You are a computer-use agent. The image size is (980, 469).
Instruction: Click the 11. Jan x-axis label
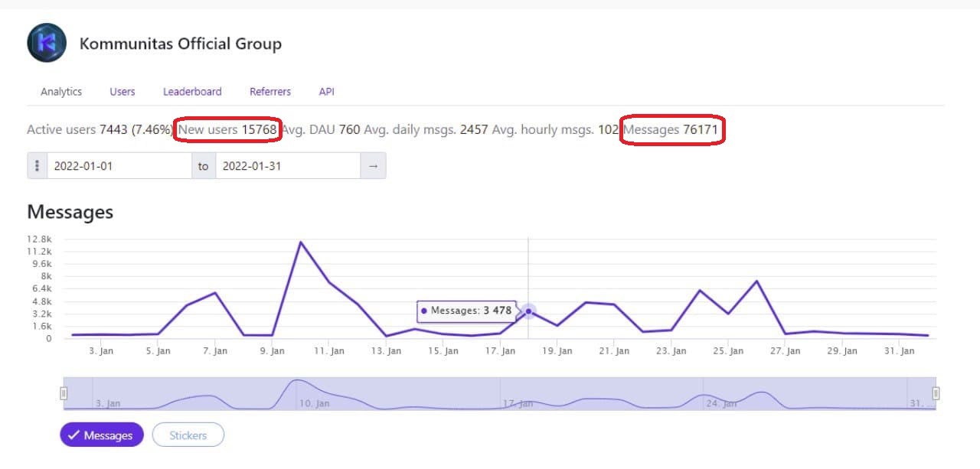(329, 351)
